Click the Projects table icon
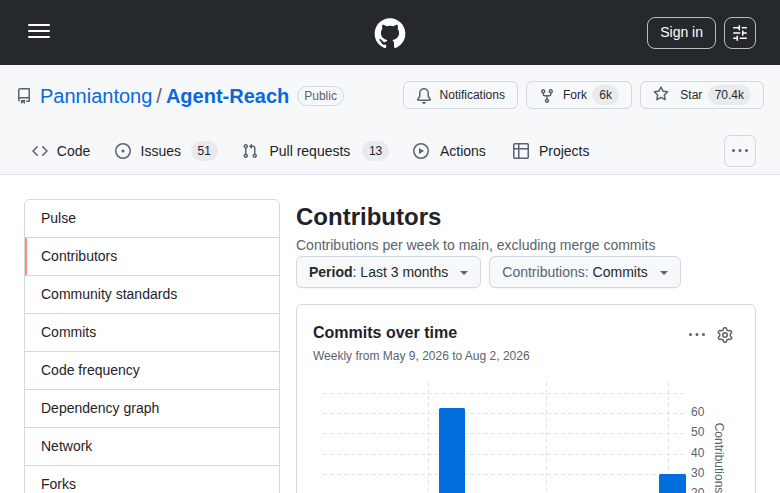 click(521, 151)
